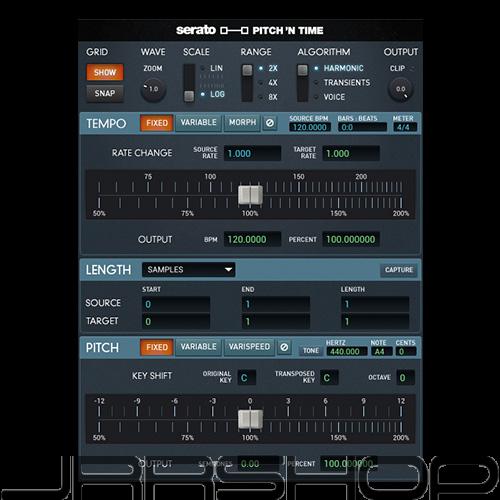The width and height of the screenshot is (500, 500).
Task: Click the Source Rate field
Action: [252, 153]
